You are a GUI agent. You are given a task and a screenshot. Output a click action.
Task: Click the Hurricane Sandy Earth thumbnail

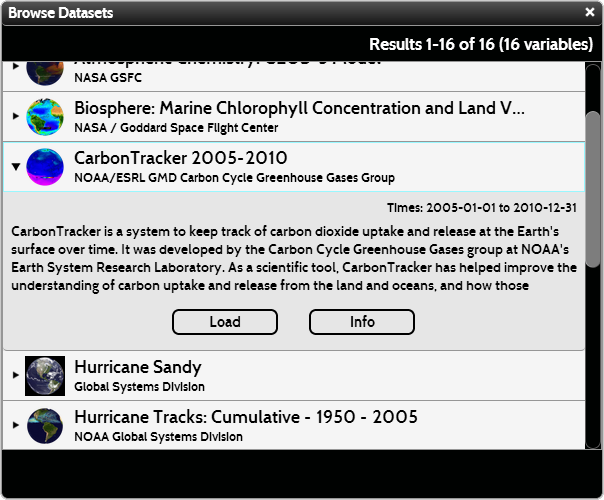point(45,376)
